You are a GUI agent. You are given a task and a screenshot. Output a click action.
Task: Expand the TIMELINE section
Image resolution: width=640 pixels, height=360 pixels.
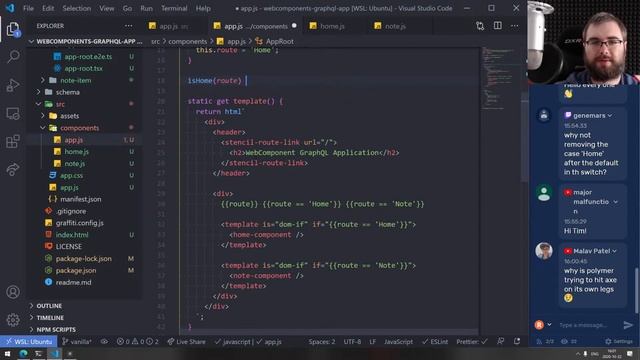tap(50, 318)
